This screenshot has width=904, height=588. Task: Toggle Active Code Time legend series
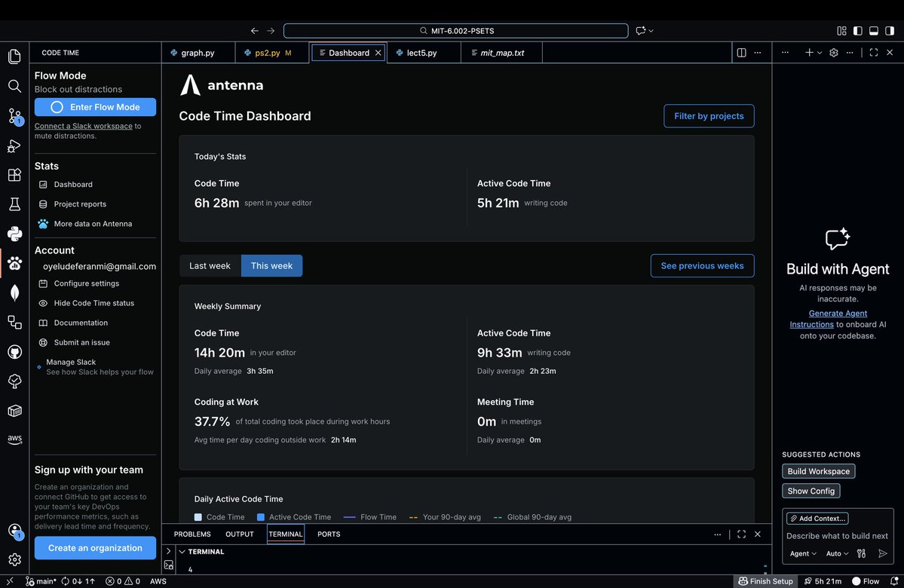coord(294,517)
